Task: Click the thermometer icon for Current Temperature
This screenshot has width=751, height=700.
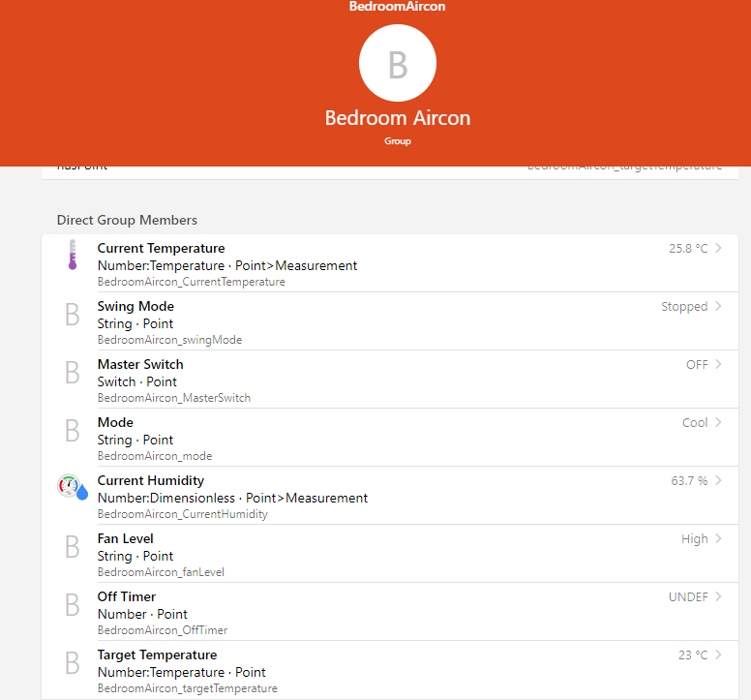Action: point(72,256)
